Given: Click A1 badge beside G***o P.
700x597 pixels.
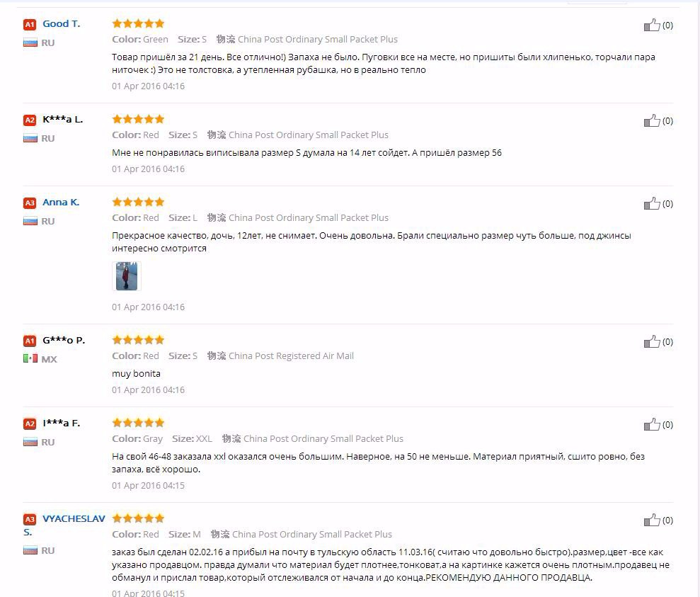Looking at the screenshot, I should pyautogui.click(x=30, y=341).
